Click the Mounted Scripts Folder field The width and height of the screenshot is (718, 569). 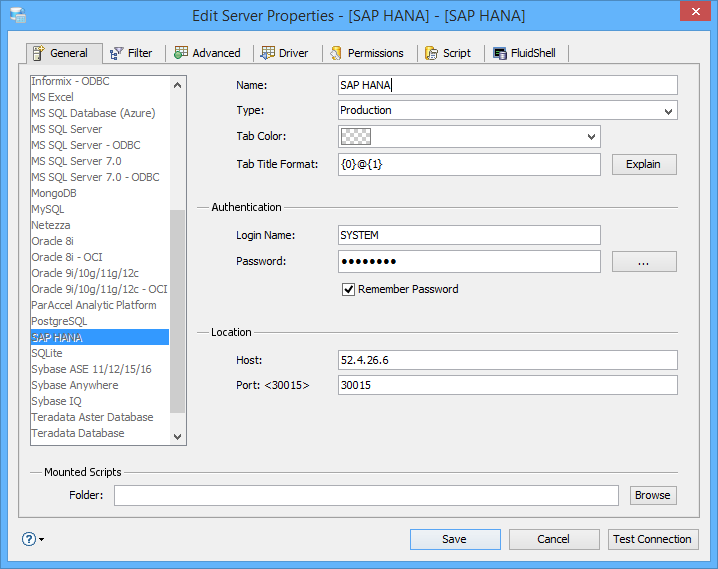pyautogui.click(x=366, y=495)
